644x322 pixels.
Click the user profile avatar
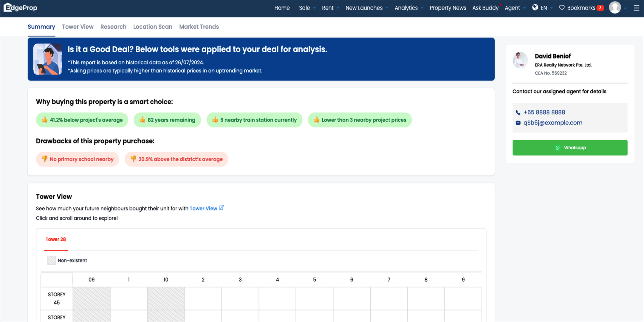tap(615, 7)
